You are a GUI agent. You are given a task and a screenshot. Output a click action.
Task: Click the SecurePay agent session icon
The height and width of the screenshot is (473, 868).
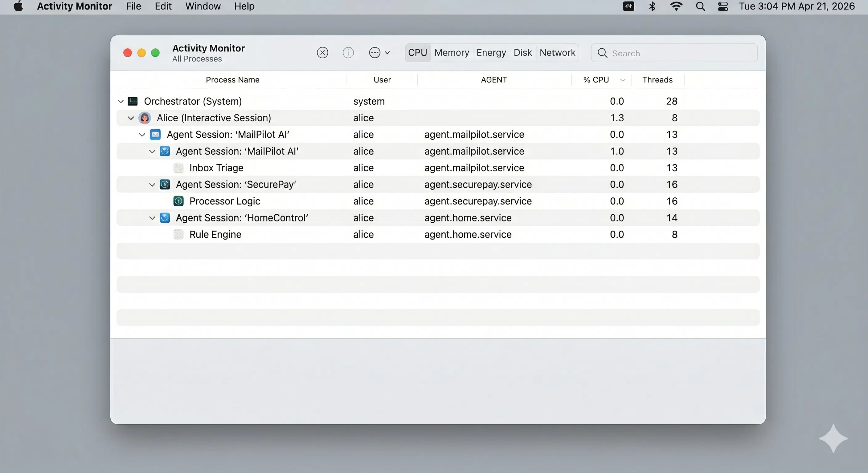(165, 184)
